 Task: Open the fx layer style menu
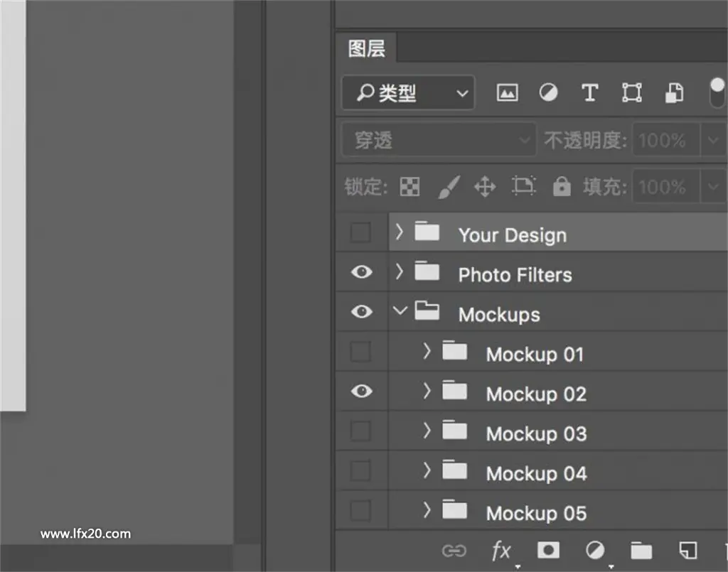tap(501, 551)
